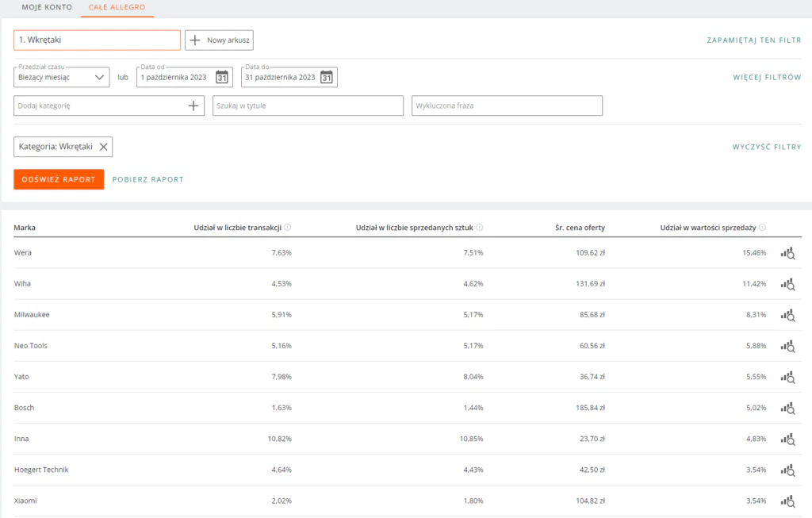Click the 'Pobierz raport' link
This screenshot has height=518, width=812.
[147, 179]
